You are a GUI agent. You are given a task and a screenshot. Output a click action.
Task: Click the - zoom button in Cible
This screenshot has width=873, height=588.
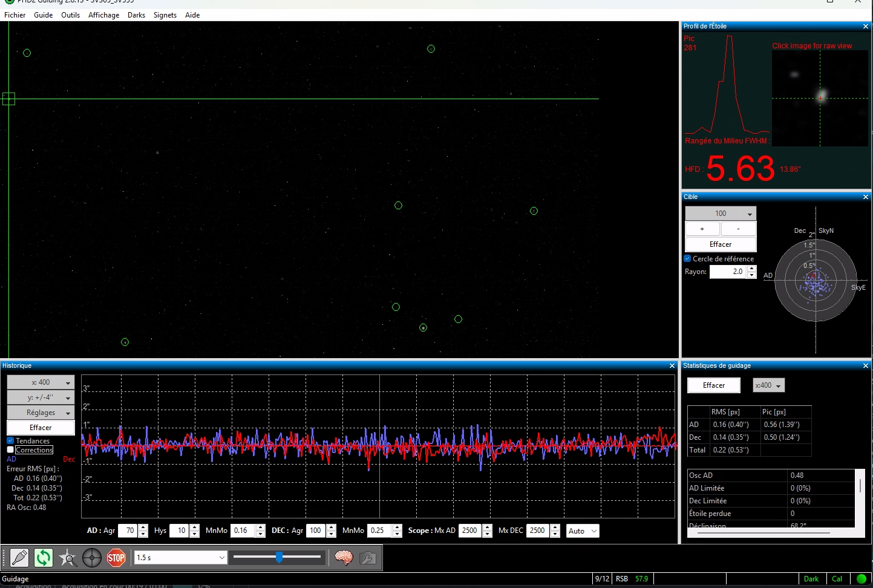[x=738, y=229]
